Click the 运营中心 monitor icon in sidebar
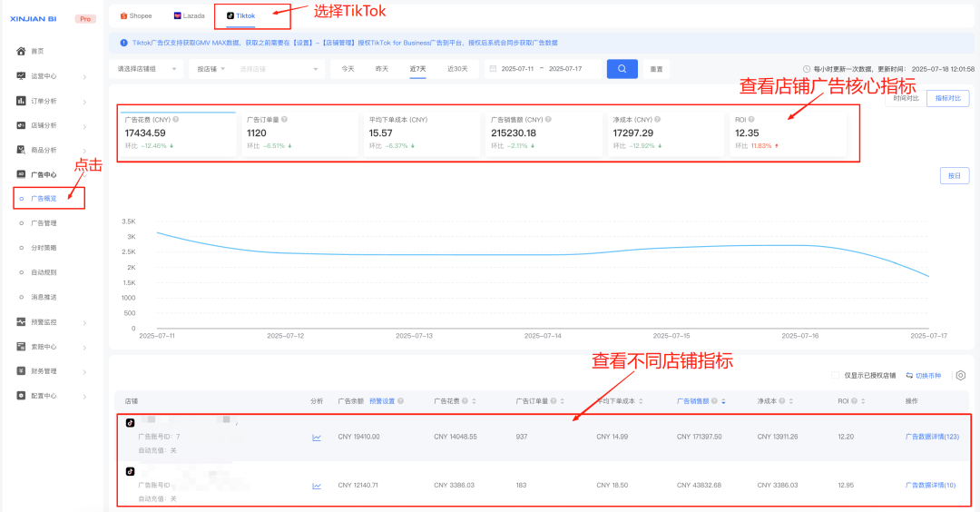 [21, 75]
